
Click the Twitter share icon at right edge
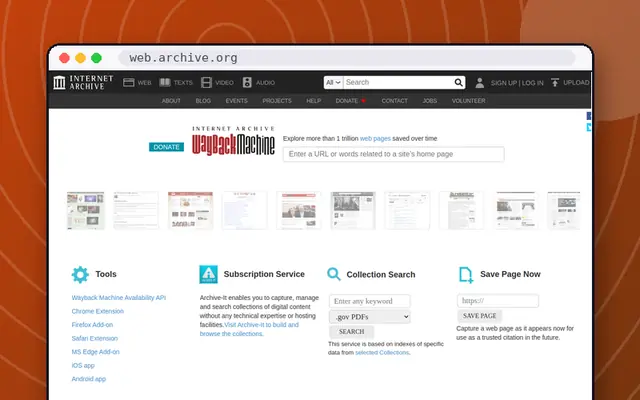pos(589,127)
